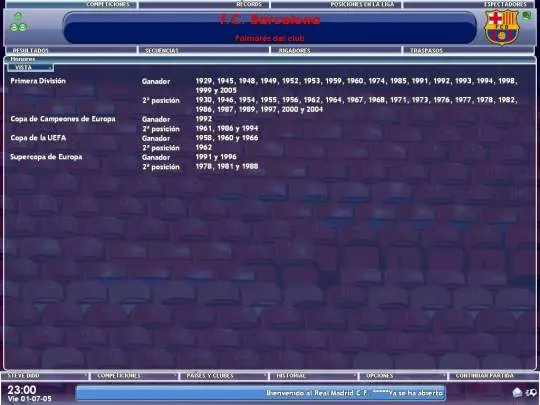Click the Palmarés del club subtitle
The height and width of the screenshot is (405, 540).
click(x=270, y=38)
